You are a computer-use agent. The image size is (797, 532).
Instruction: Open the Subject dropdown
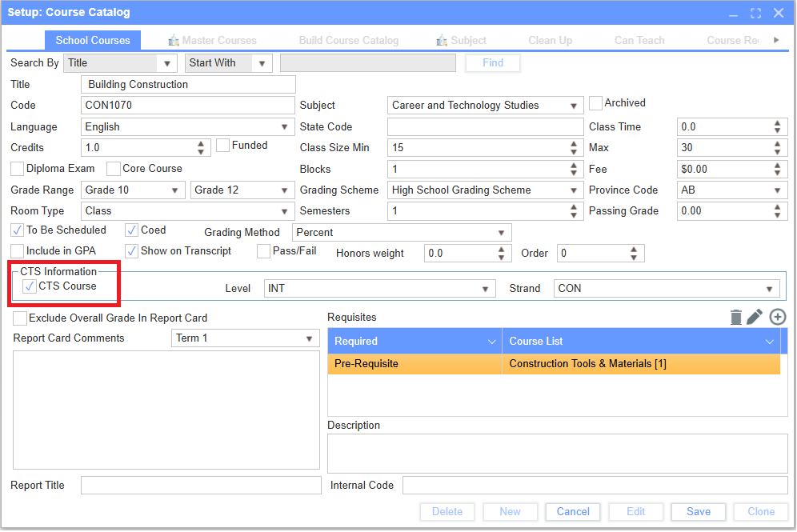coord(574,106)
